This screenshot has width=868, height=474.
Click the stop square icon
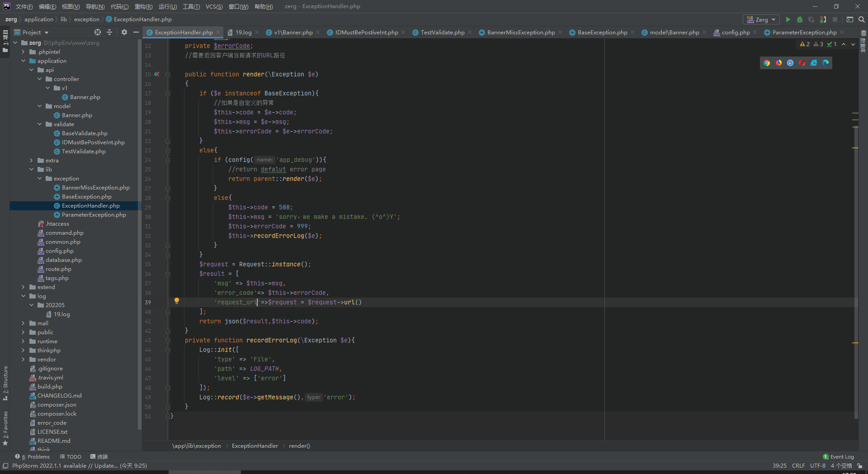835,19
